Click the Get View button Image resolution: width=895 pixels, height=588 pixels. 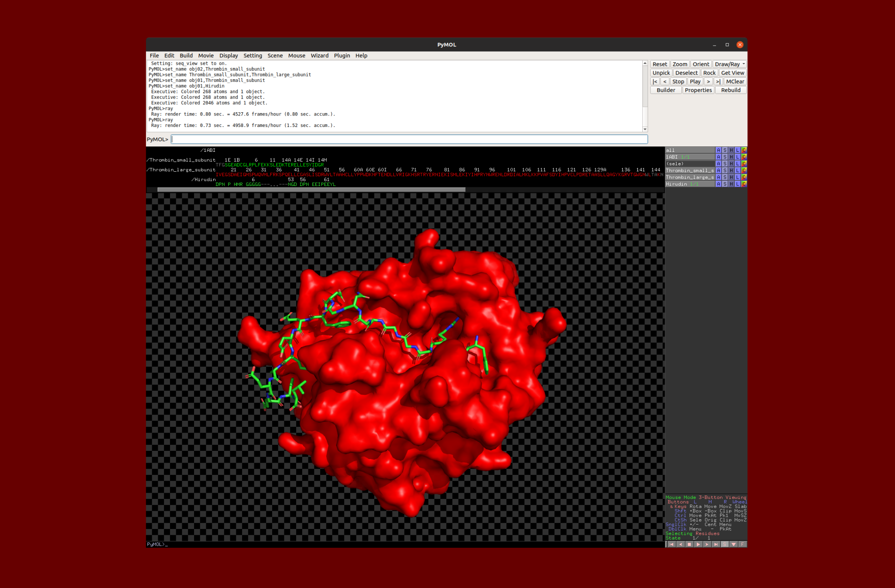[x=732, y=73]
